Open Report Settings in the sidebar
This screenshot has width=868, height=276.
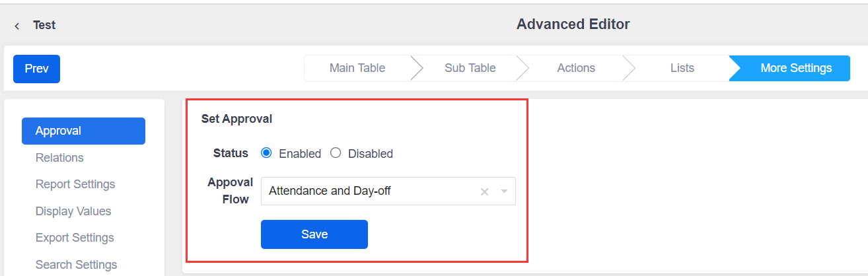click(75, 184)
